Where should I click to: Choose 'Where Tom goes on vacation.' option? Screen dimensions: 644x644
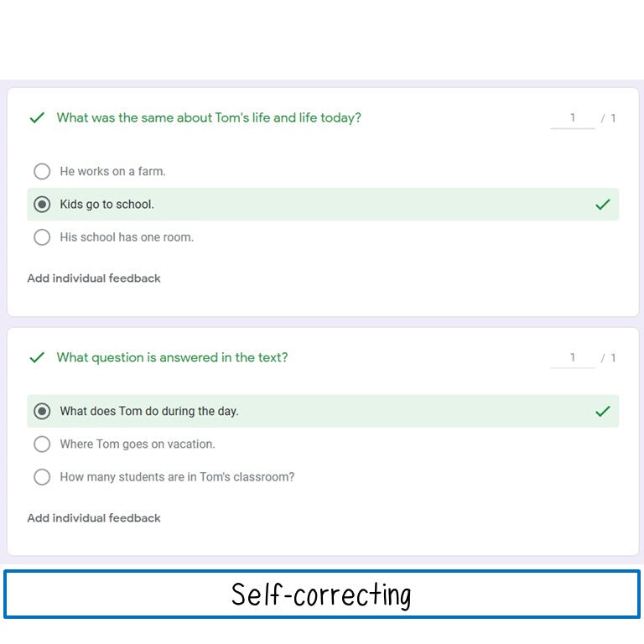pyautogui.click(x=42, y=444)
